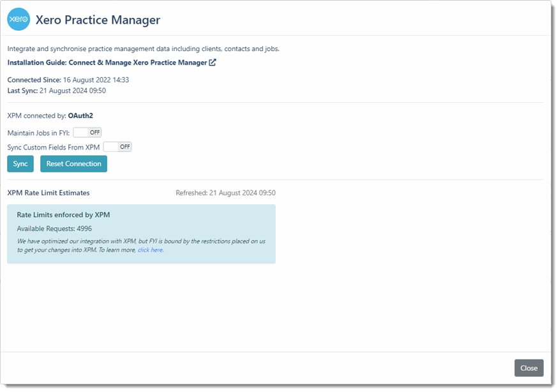Click the Rate Limits enforced by XPM panel
This screenshot has height=392, width=559.
click(x=140, y=233)
